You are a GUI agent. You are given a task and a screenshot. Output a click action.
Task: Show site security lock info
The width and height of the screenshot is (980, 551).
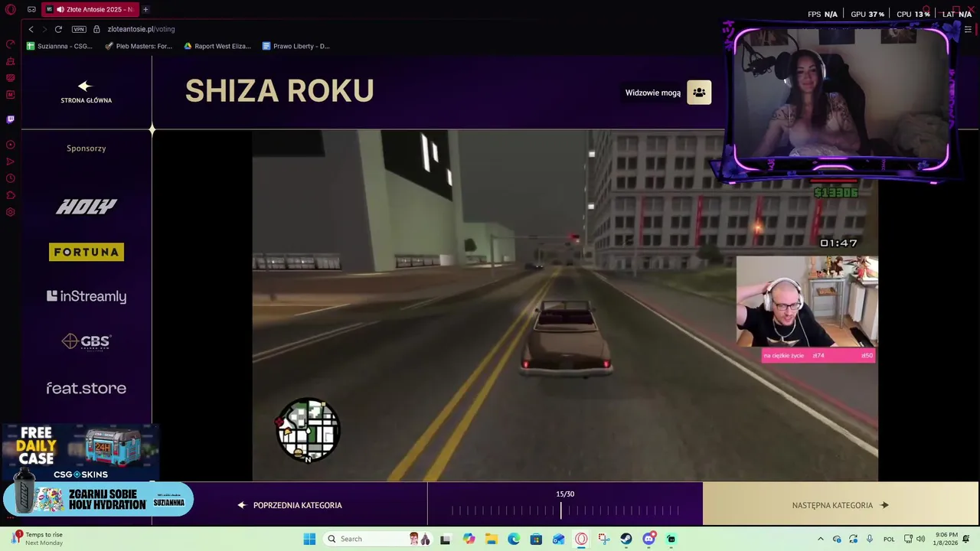click(96, 29)
